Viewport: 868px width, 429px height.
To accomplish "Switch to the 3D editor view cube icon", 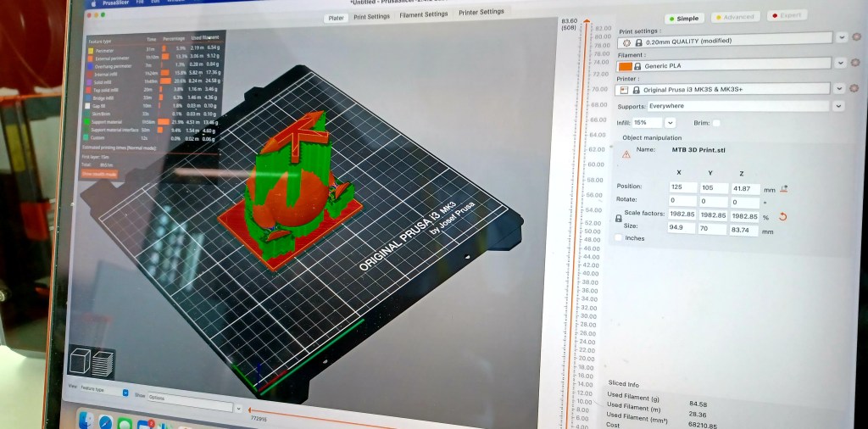I will tap(81, 359).
